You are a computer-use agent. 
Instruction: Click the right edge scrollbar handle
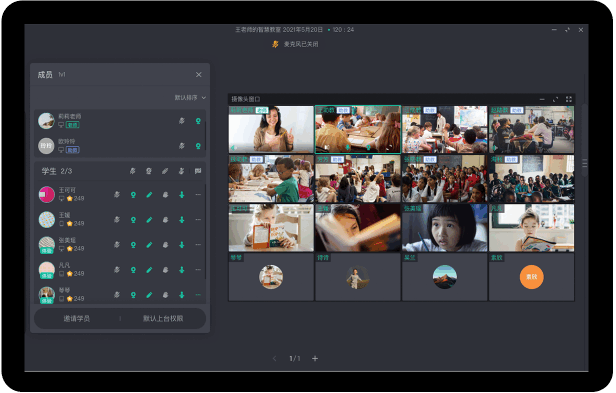pos(585,163)
